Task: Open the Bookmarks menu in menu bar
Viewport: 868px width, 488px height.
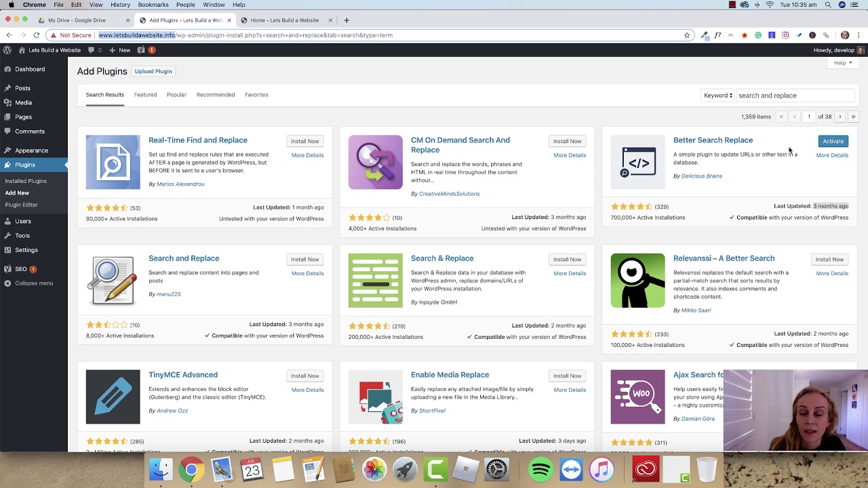Action: click(x=153, y=5)
